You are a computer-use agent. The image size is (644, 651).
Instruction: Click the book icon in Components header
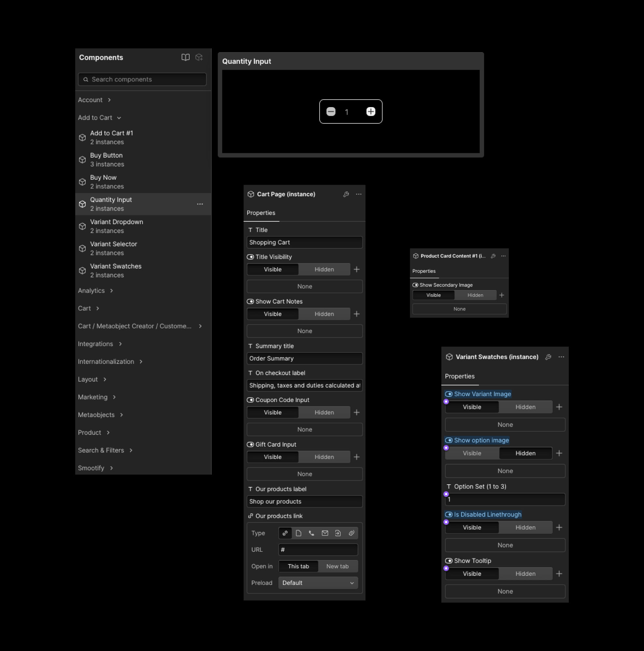(x=185, y=57)
